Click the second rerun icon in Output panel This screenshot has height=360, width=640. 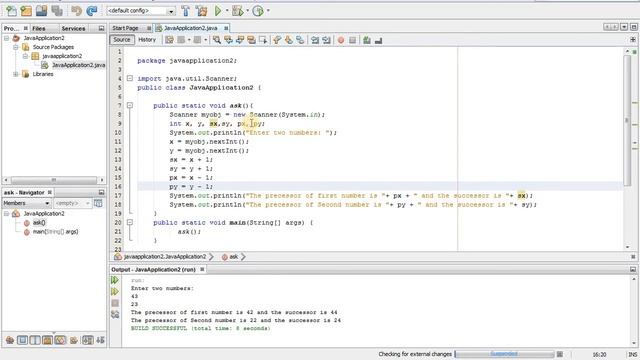coord(115,291)
